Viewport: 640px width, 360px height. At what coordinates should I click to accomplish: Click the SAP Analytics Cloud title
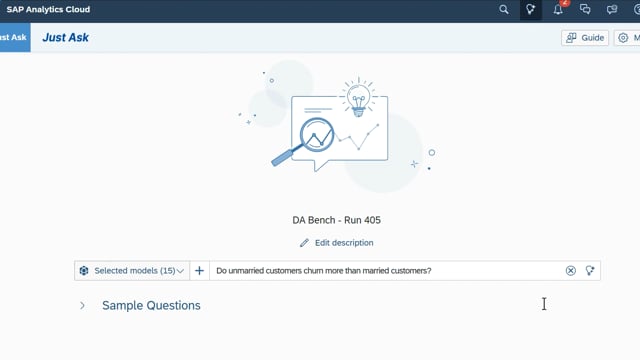coord(48,9)
